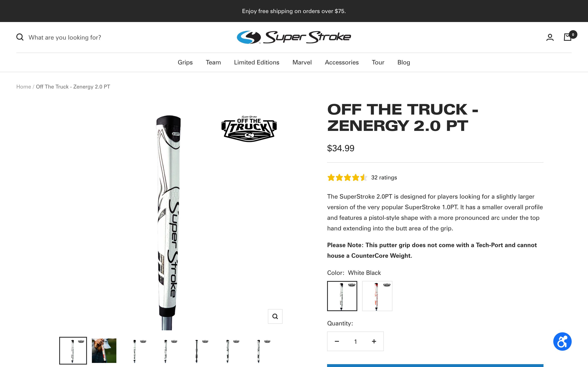Select the White Black color swatch
This screenshot has height=367, width=588.
[x=342, y=296]
